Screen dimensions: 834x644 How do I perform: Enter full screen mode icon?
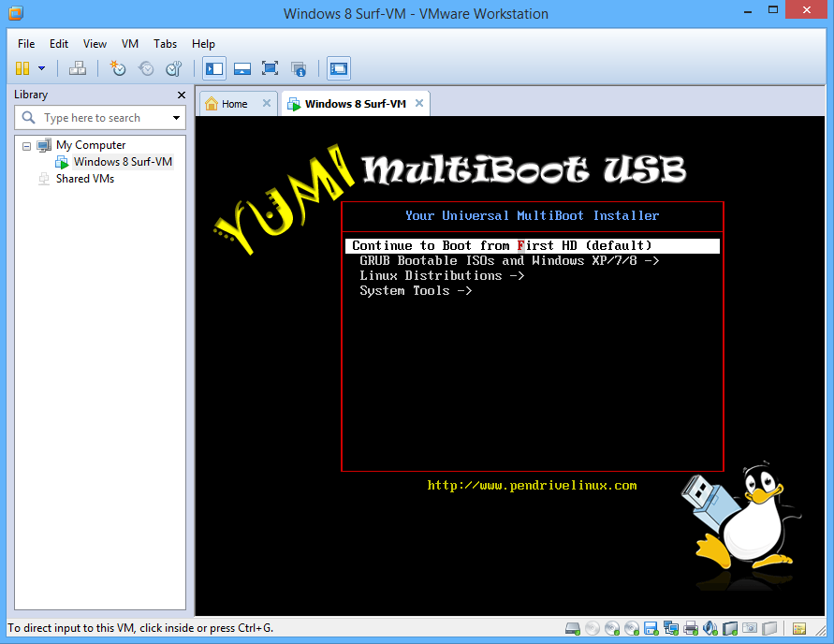[271, 68]
